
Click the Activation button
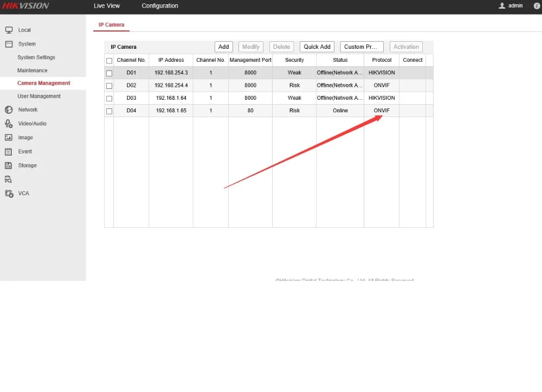(x=406, y=47)
